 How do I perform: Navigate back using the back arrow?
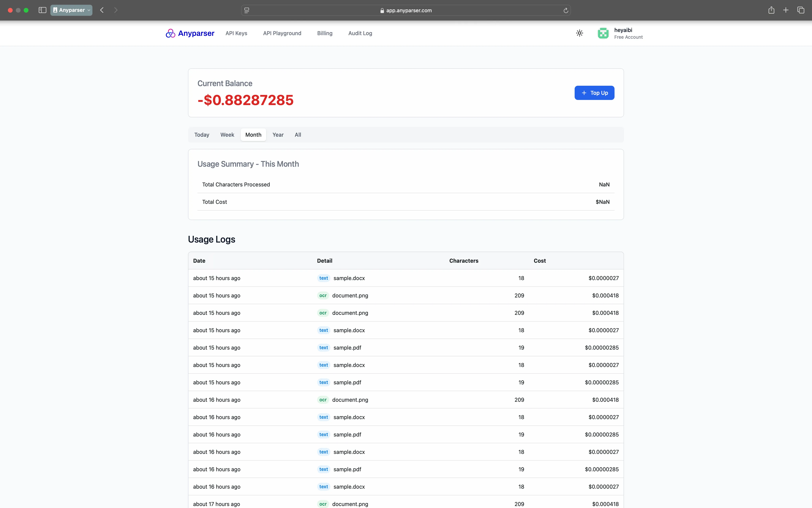[x=102, y=10]
